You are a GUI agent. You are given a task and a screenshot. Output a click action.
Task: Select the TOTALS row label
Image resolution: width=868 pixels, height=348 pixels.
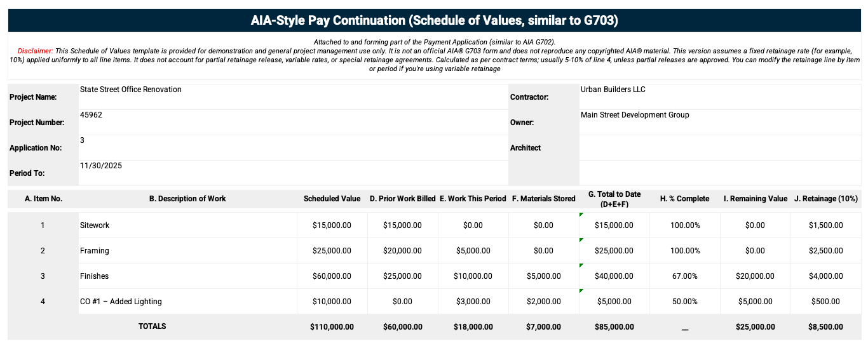[153, 326]
